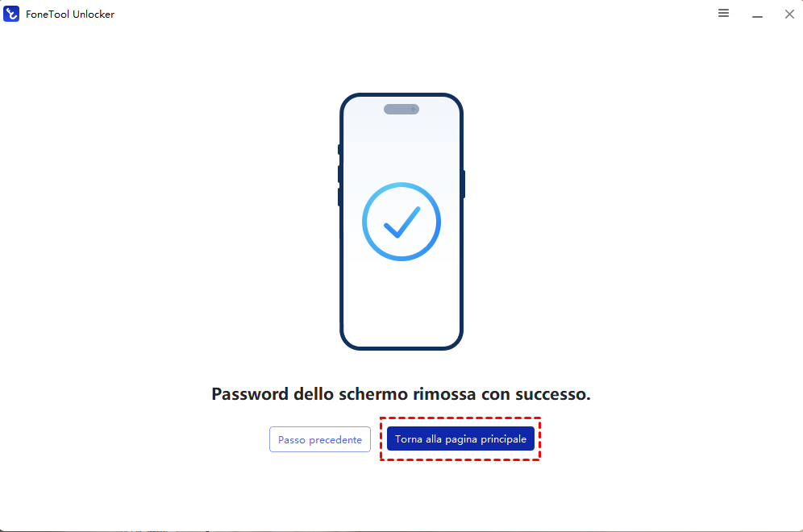
Task: Click the word successo in the heading
Action: click(552, 394)
